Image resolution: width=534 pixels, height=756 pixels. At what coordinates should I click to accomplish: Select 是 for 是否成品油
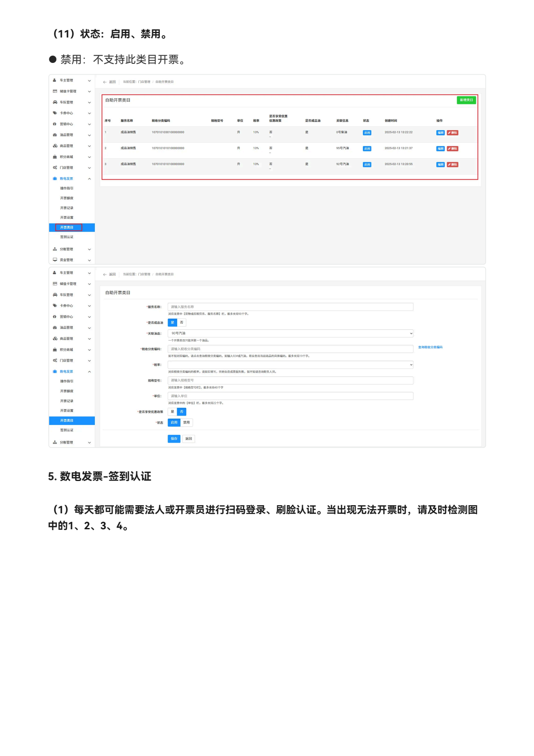172,322
